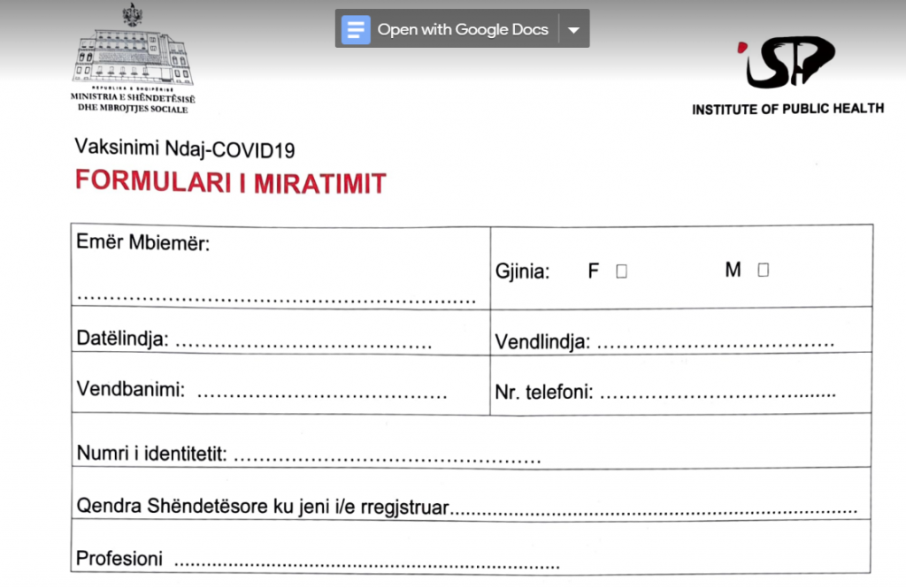Expand the dropdown arrow beside Open with
Screen dimensions: 906x588
pyautogui.click(x=573, y=29)
